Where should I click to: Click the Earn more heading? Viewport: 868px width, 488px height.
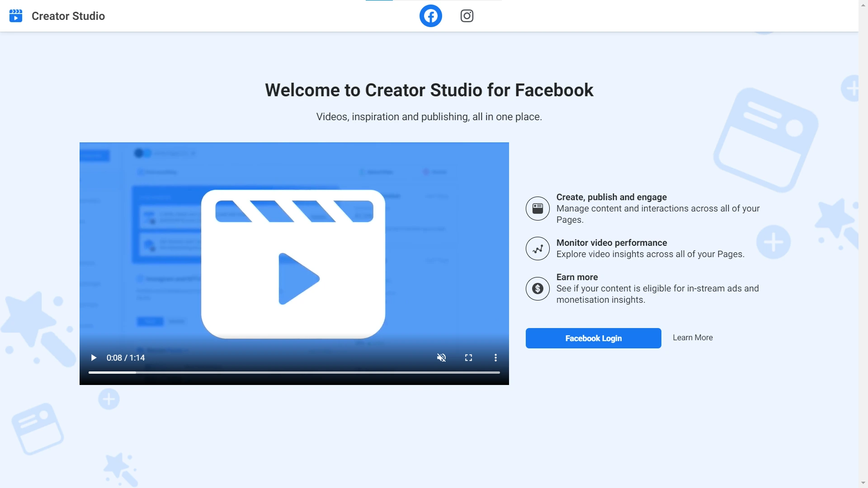(x=577, y=277)
